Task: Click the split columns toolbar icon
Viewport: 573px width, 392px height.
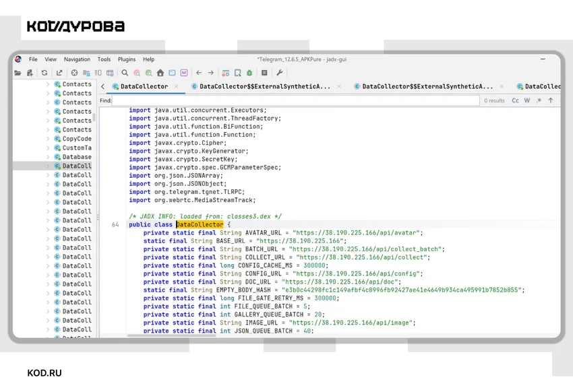Action: (x=98, y=73)
